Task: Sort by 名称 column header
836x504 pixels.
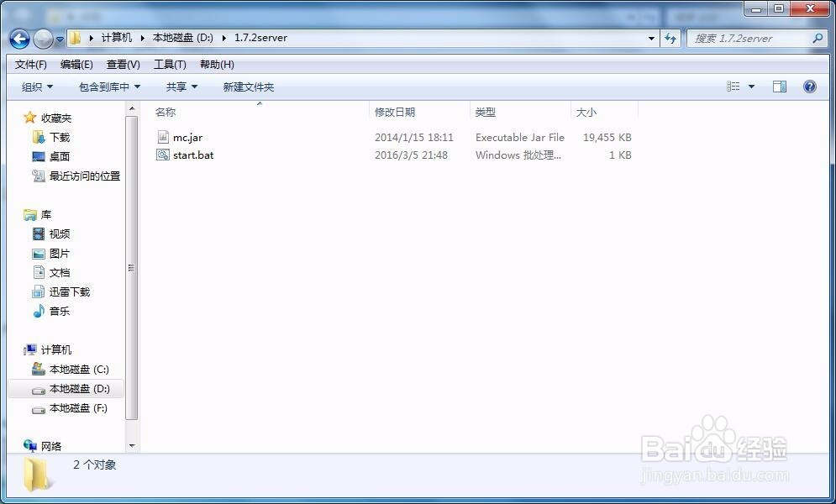Action: pos(166,113)
